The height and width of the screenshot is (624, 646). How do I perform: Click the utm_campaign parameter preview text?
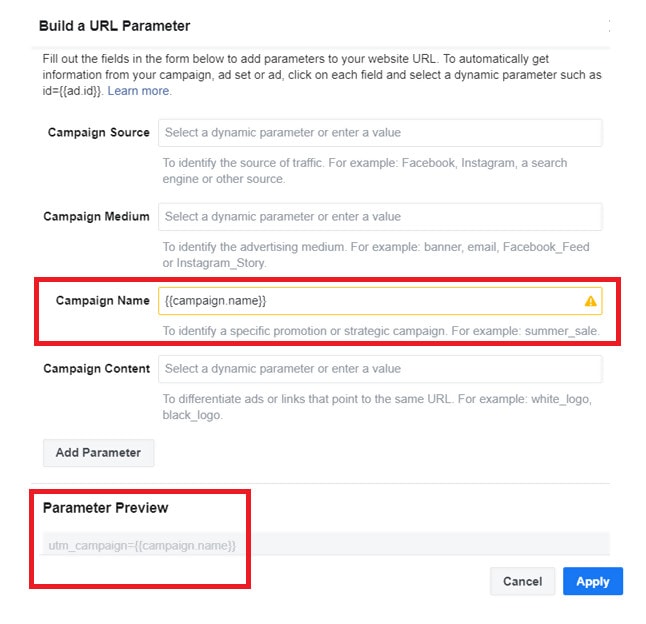(x=142, y=545)
